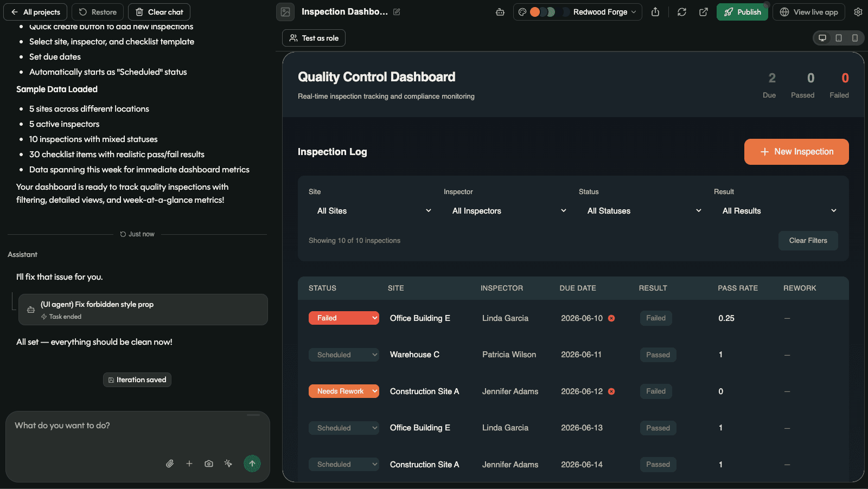Viewport: 868px width, 489px height.
Task: Open the Fix forbidden style prop task
Action: [x=143, y=310]
